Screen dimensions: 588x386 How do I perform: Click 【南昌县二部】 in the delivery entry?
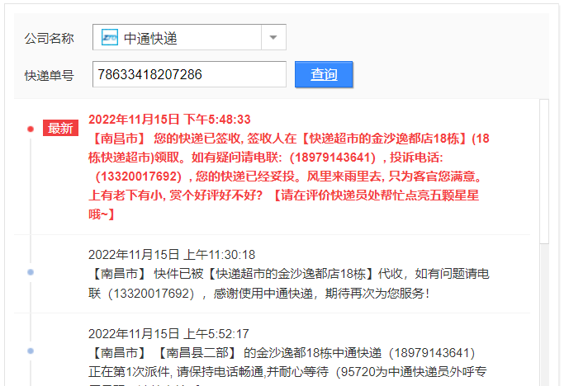click(x=197, y=353)
